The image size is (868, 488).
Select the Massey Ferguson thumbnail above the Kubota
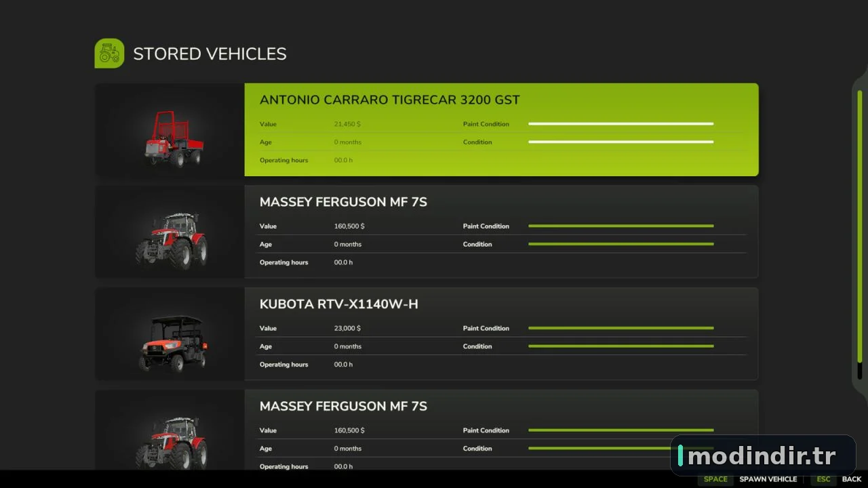click(x=170, y=232)
